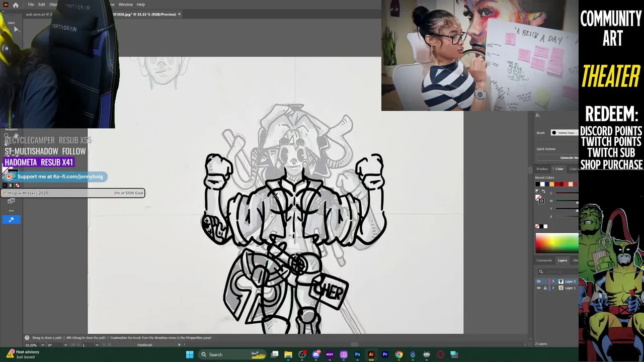This screenshot has height=362, width=644.
Task: Select the bright red recent color swatch
Action: 566,184
